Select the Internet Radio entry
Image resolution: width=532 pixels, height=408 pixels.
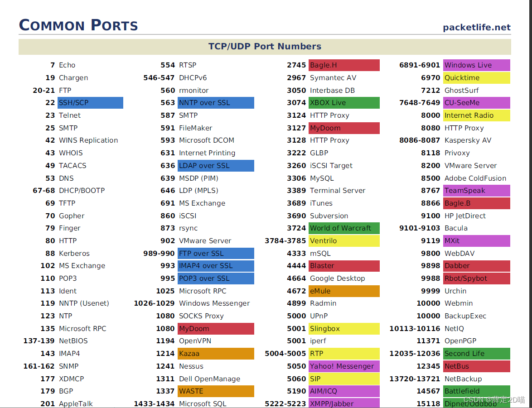(x=476, y=115)
